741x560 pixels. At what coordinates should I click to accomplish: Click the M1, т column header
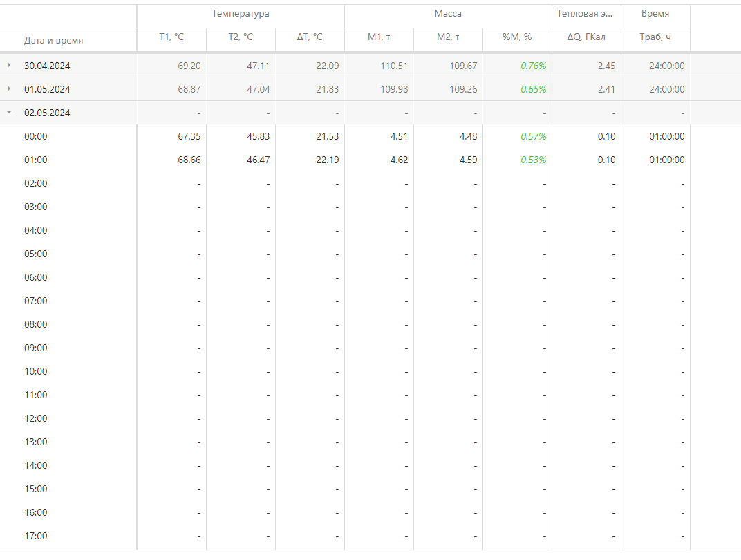coord(379,37)
